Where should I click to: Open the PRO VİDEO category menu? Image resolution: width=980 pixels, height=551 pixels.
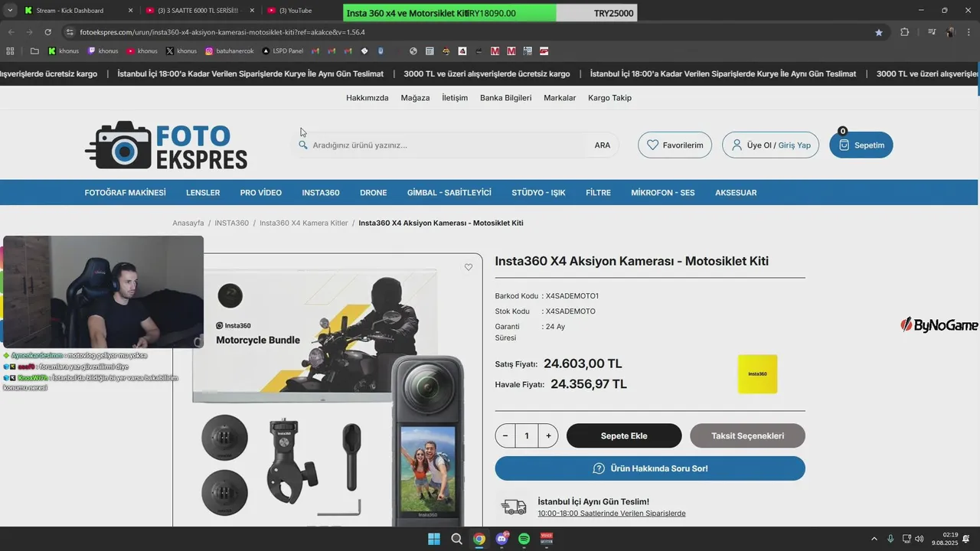pos(260,193)
